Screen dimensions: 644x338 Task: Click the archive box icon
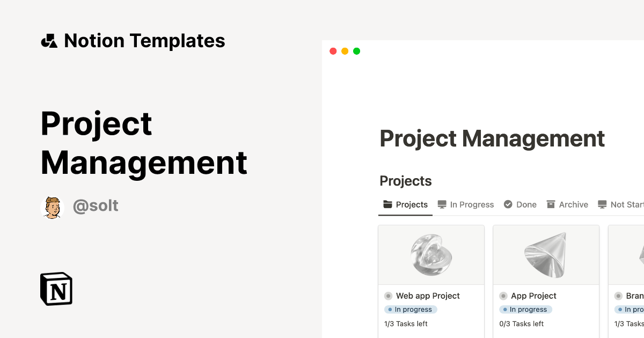pyautogui.click(x=551, y=204)
